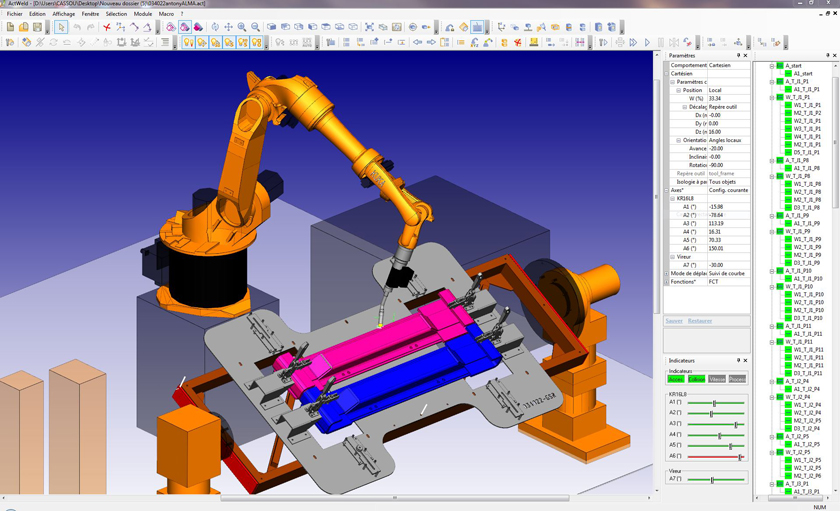Click the red coordinate frame icon
The width and height of the screenshot is (840, 511).
[107, 27]
